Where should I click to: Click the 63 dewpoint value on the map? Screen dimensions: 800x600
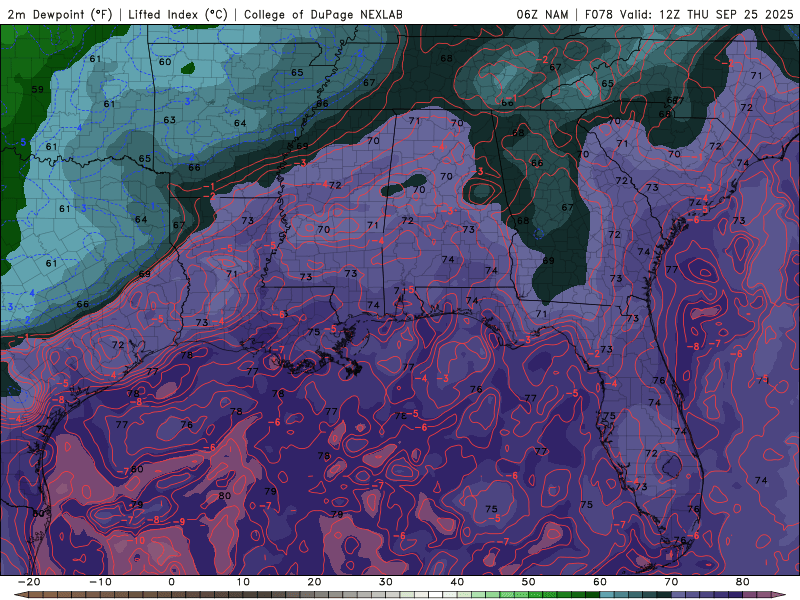[169, 120]
